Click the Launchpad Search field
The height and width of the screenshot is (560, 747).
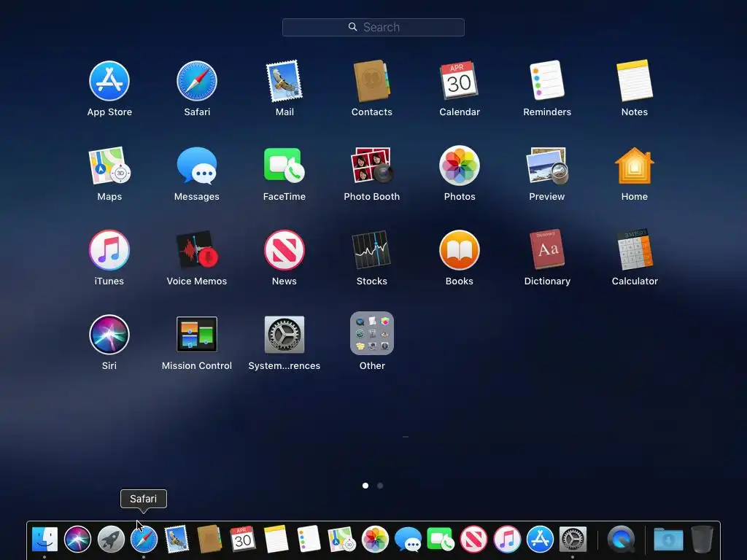coord(373,27)
